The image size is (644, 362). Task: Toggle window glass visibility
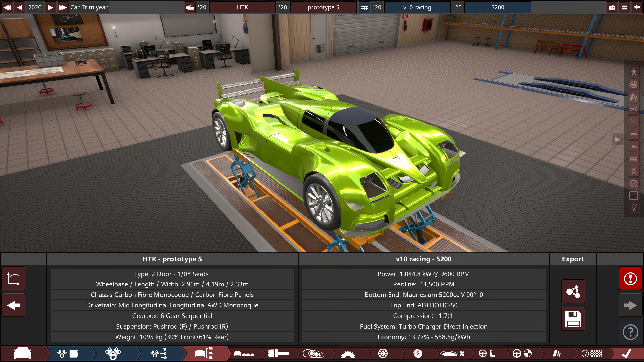click(x=634, y=196)
